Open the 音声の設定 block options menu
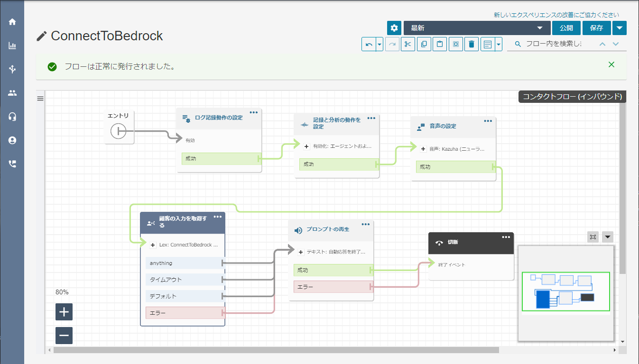 tap(488, 121)
